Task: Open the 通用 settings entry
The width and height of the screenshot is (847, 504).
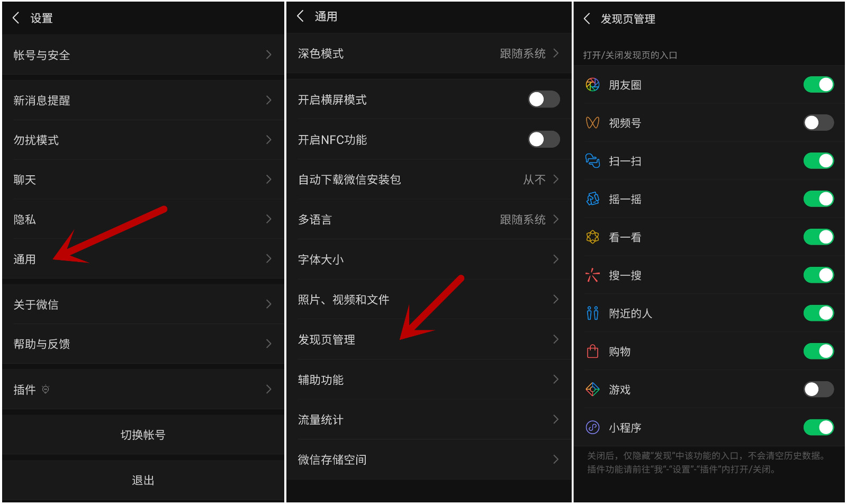Action: click(x=143, y=259)
